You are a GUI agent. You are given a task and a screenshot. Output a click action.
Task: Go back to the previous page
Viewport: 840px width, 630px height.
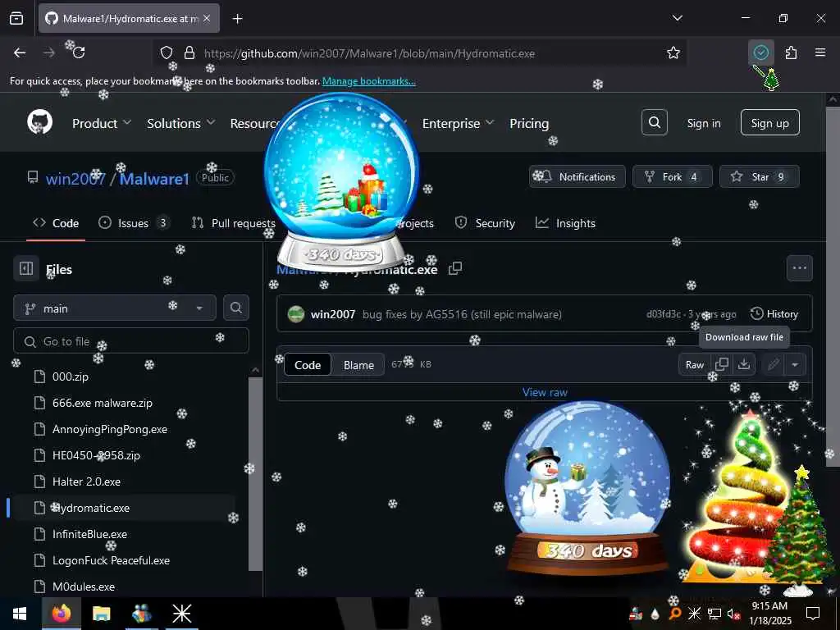pyautogui.click(x=20, y=52)
